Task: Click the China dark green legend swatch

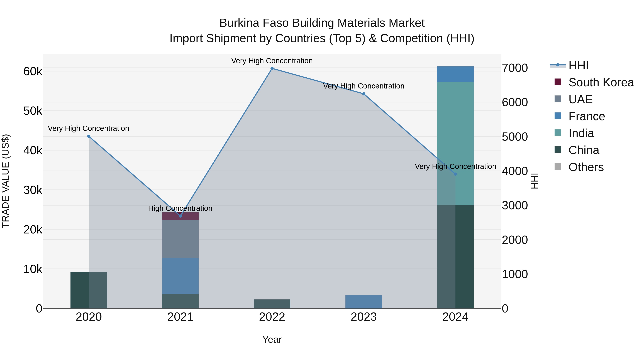Action: [x=558, y=149]
